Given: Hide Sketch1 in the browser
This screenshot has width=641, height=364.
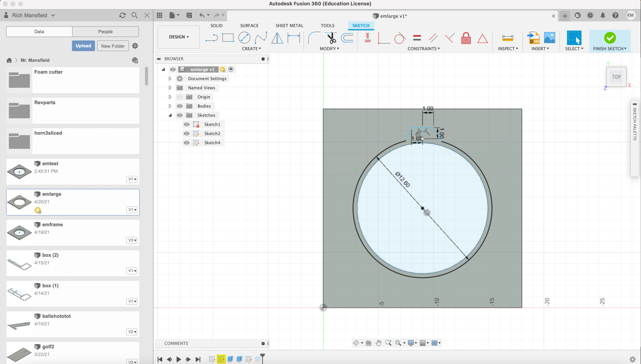Looking at the screenshot, I should click(186, 124).
